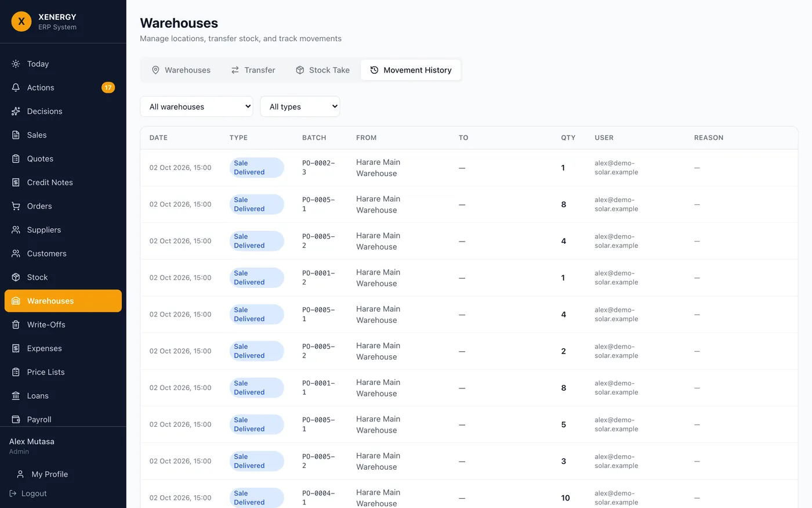The width and height of the screenshot is (812, 508).
Task: Select the Movement History tab
Action: pos(411,70)
